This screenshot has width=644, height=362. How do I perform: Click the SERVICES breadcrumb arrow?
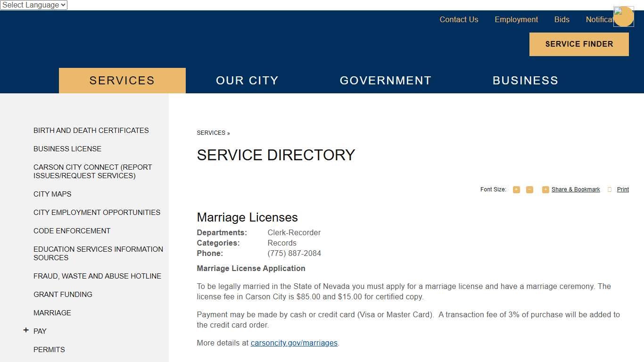coord(229,133)
